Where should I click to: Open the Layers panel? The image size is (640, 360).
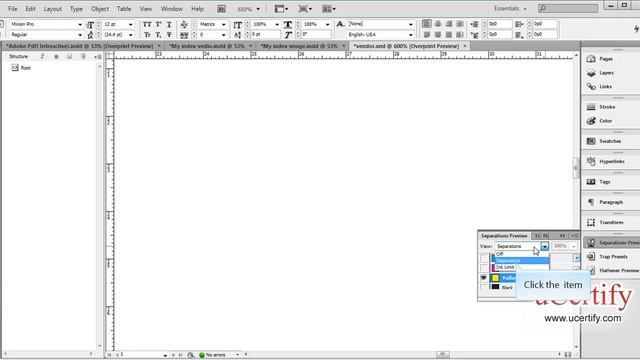[x=600, y=73]
